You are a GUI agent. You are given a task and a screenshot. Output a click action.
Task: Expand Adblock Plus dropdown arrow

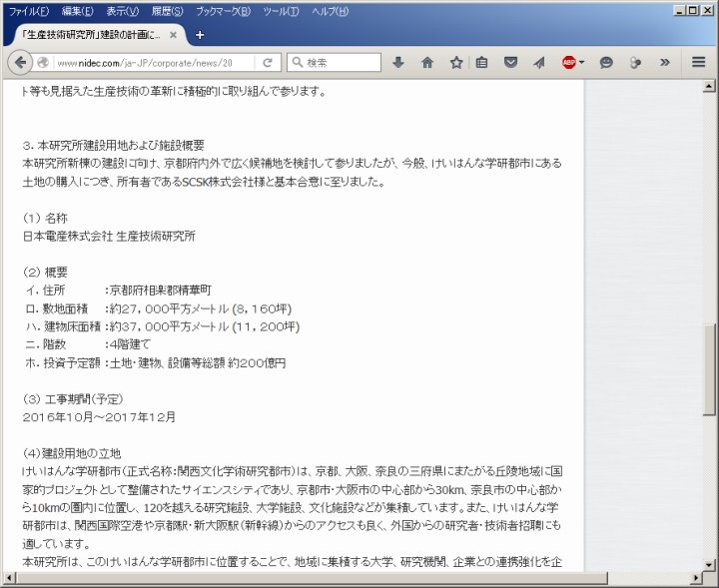pos(581,62)
